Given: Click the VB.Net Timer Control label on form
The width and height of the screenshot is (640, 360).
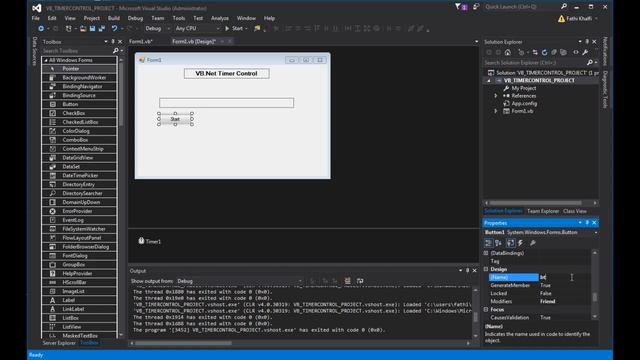Looking at the screenshot, I should click(227, 73).
